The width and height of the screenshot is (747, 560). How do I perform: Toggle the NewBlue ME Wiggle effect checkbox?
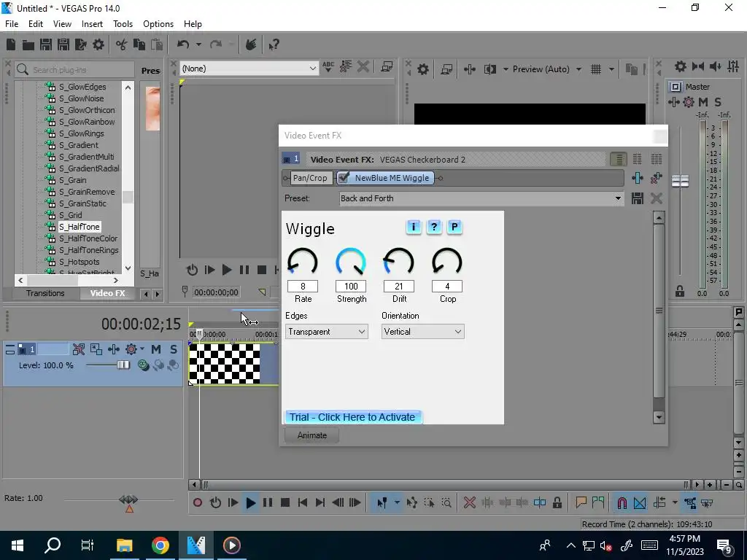point(344,178)
